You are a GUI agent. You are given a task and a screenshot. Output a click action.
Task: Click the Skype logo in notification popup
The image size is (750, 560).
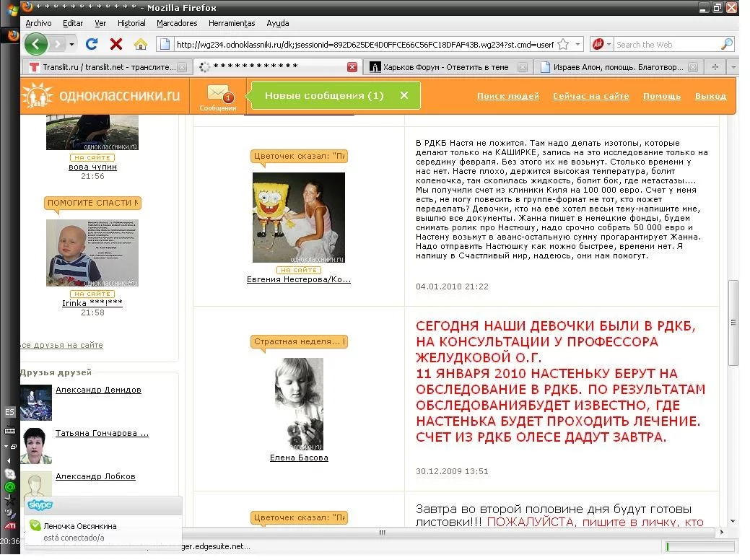[40, 505]
